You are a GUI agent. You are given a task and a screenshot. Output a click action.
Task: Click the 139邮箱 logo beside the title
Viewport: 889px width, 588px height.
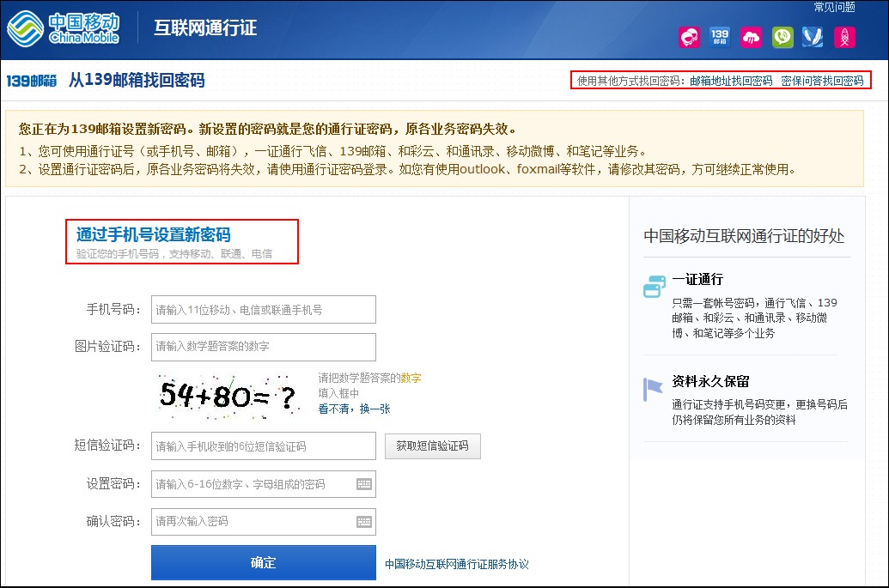tap(32, 81)
